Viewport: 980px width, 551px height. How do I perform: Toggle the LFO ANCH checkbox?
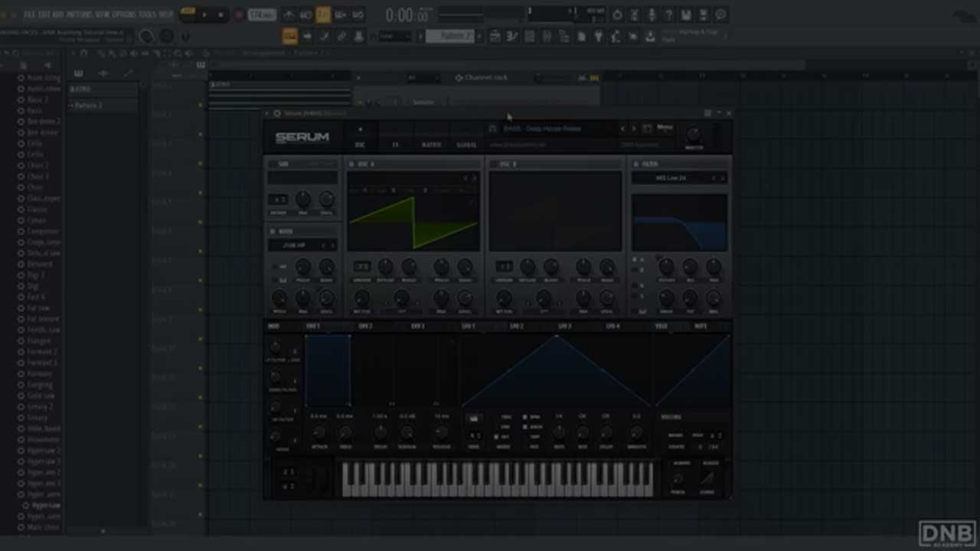tap(525, 427)
